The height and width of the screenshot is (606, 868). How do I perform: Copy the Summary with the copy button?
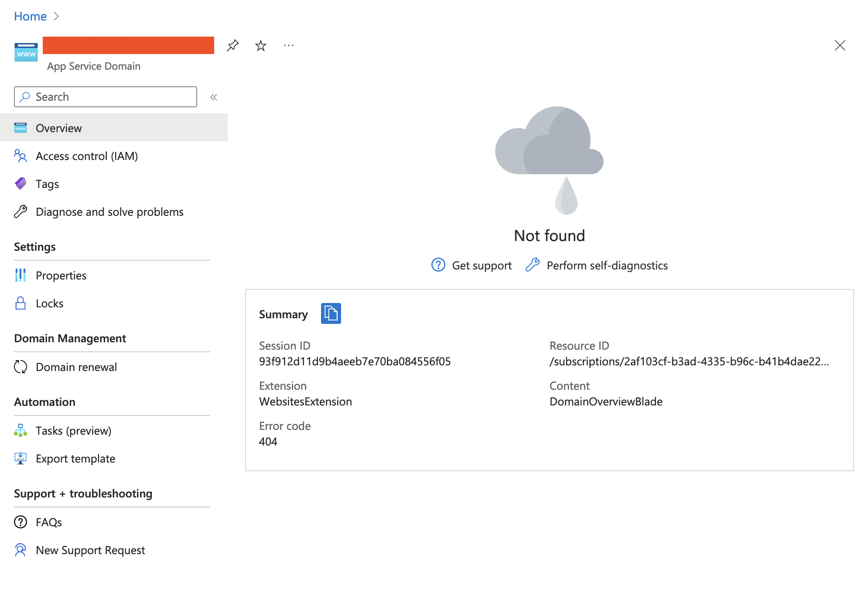pyautogui.click(x=331, y=313)
